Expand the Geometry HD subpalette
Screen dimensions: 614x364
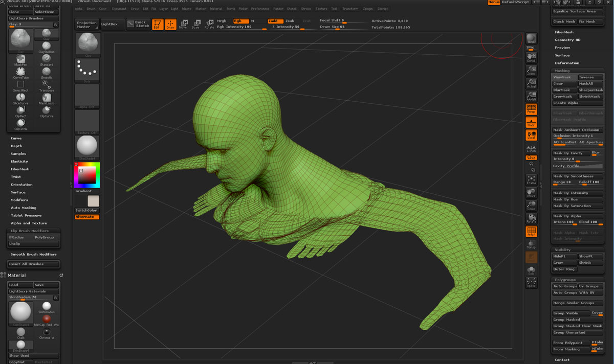click(567, 40)
